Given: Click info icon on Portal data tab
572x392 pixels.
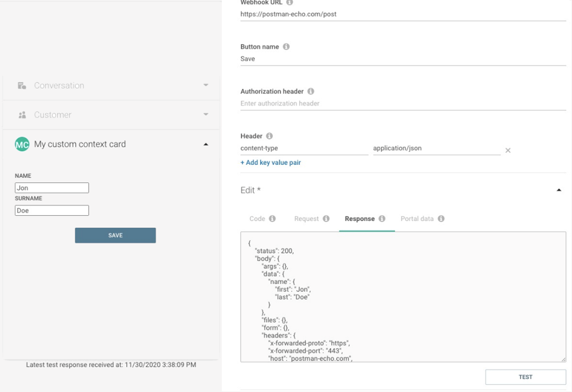Looking at the screenshot, I should (x=441, y=219).
